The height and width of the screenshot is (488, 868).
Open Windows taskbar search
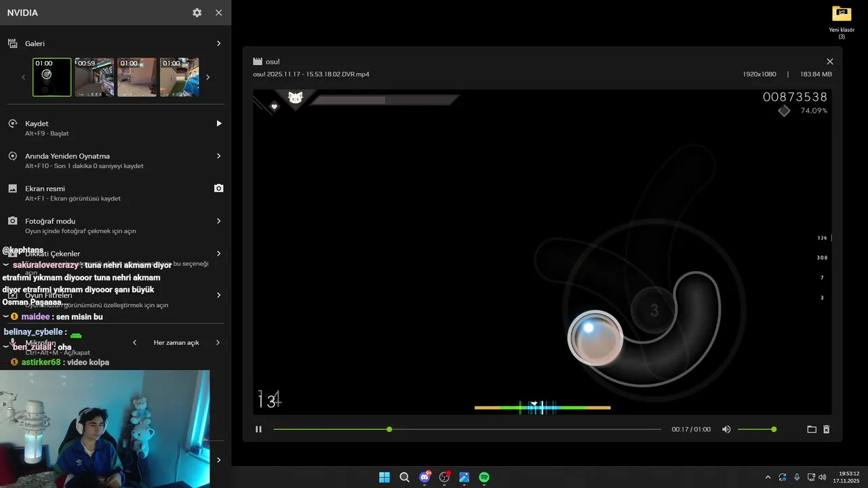pyautogui.click(x=404, y=477)
